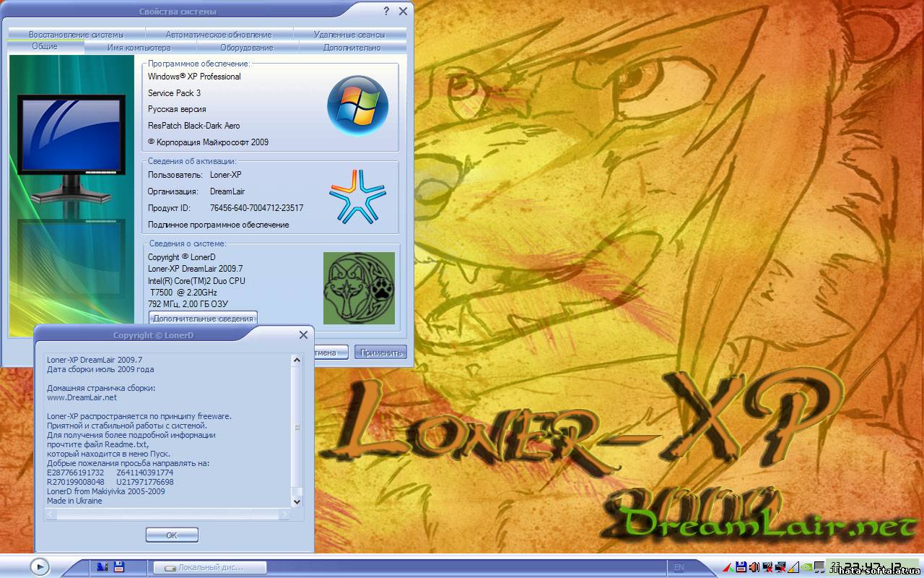This screenshot has width=924, height=578.
Task: Click the floppy disk icon in quick launch
Action: click(x=119, y=567)
